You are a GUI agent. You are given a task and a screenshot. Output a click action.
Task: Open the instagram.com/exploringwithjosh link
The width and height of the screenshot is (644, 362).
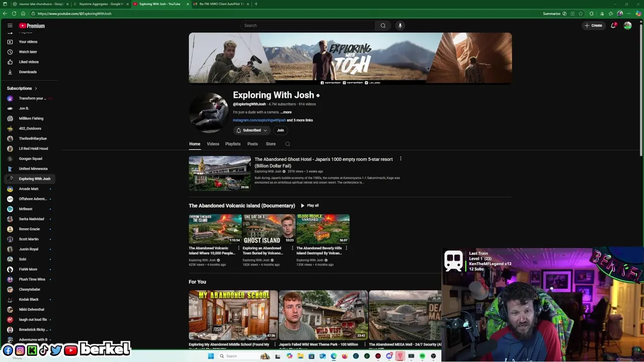coord(259,120)
